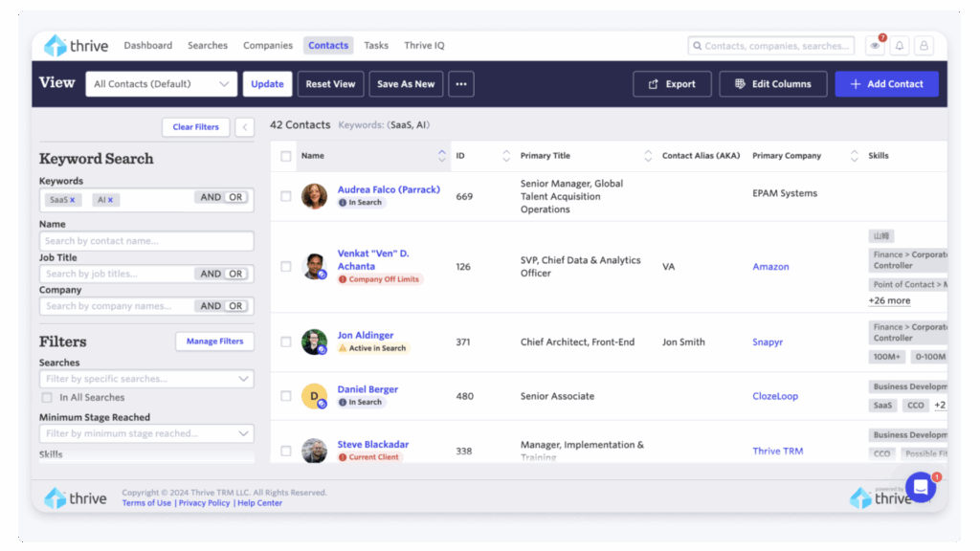Enable the In All Searches checkbox
Viewport: 980px width, 551px height.
coord(47,398)
